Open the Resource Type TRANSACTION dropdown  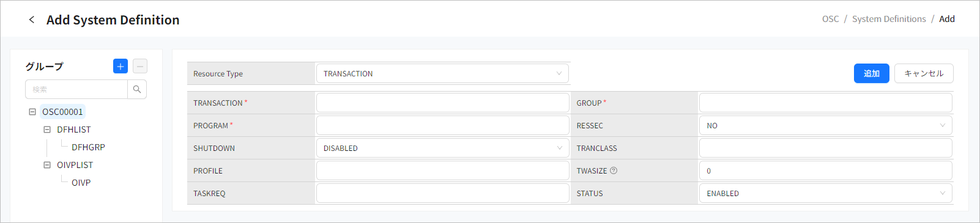[x=442, y=73]
